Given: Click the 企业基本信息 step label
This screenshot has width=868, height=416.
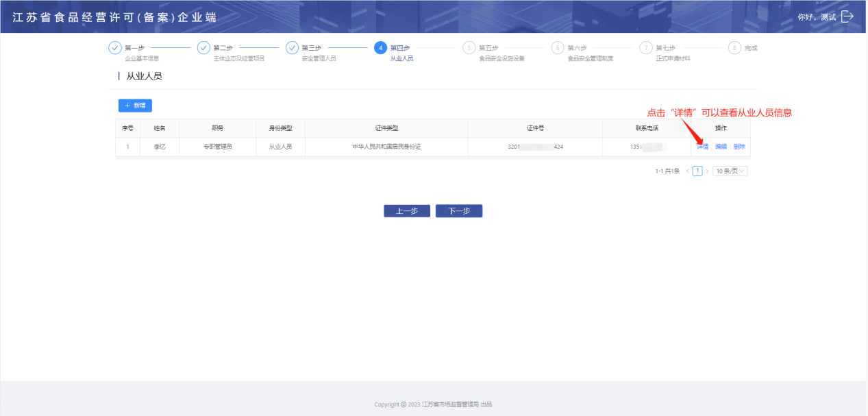Looking at the screenshot, I should coord(142,58).
